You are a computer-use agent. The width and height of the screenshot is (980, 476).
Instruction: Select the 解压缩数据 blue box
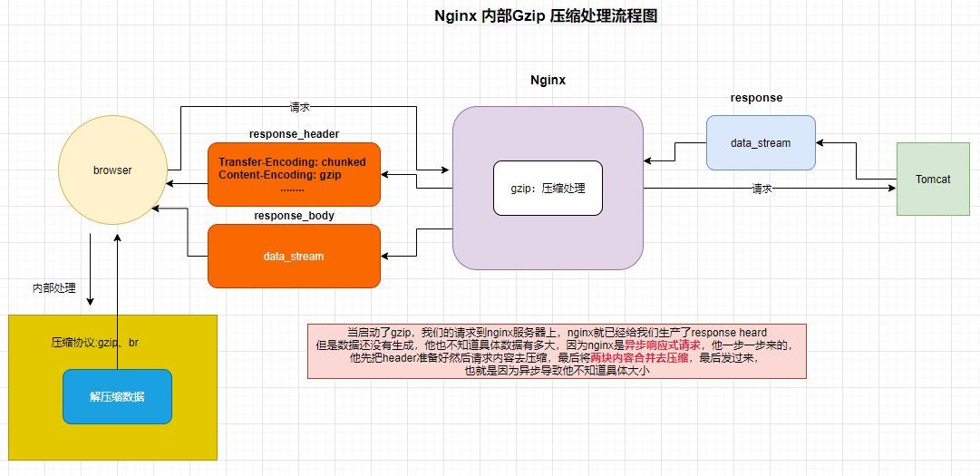coord(117,397)
